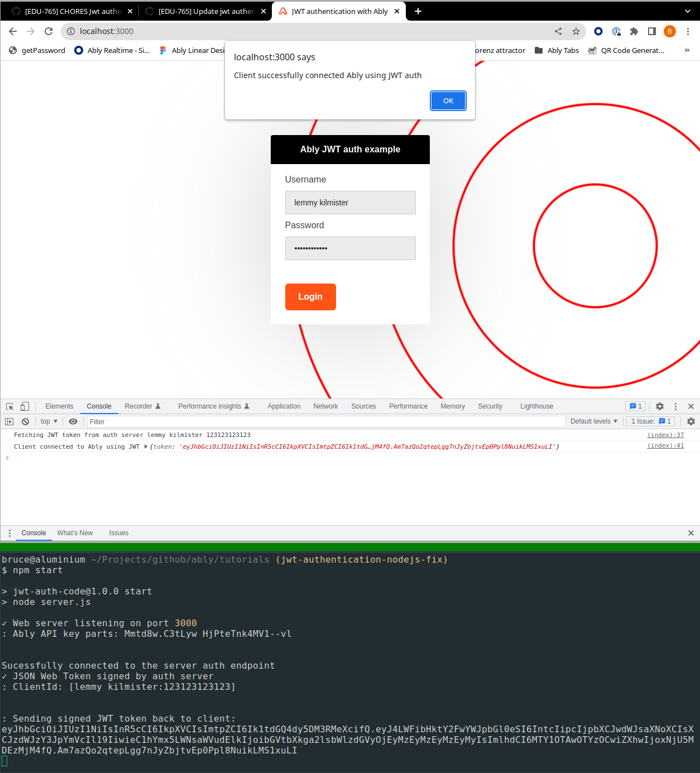Open the Application DevTools tab
Viewport: 700px width, 773px height.
click(284, 406)
